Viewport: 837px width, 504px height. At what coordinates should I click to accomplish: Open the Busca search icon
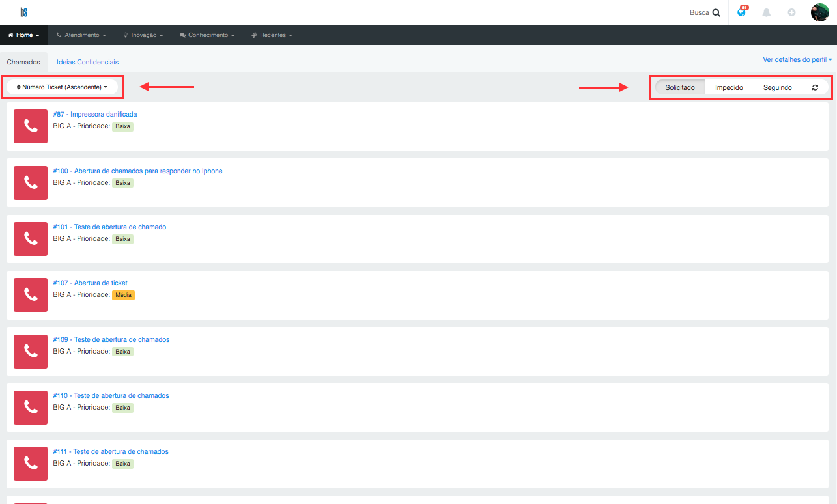coord(716,12)
